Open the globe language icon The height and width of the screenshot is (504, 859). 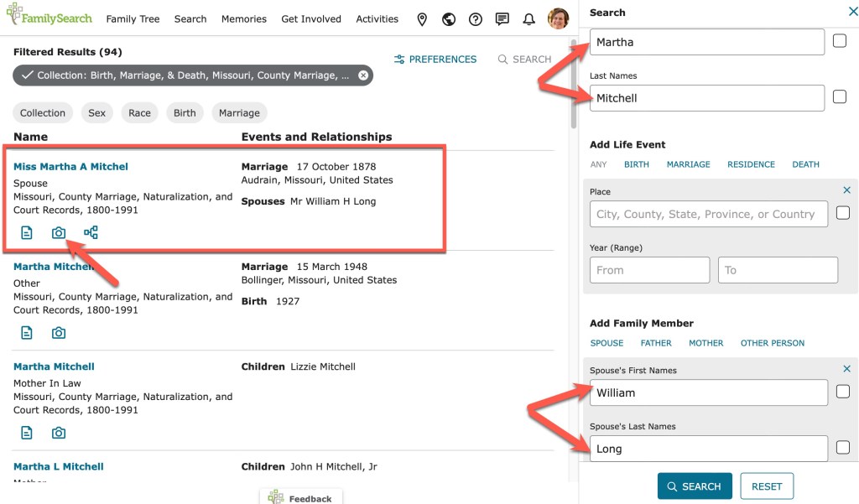click(449, 19)
